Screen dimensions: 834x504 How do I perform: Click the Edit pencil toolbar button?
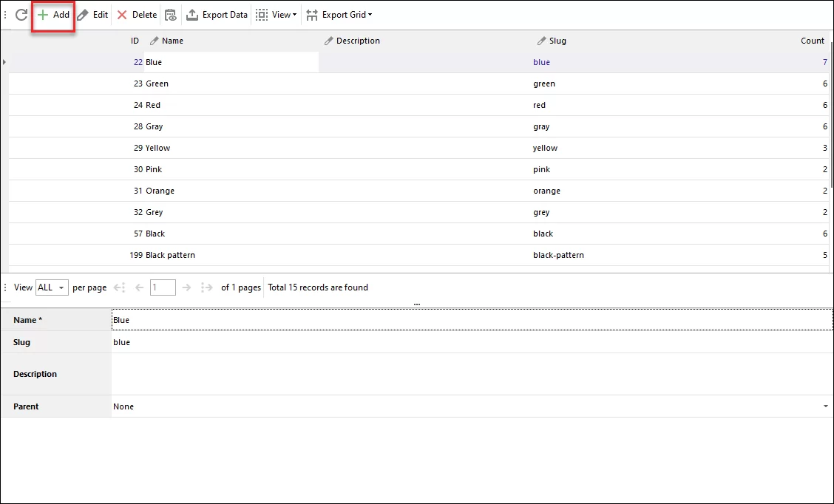tap(93, 15)
